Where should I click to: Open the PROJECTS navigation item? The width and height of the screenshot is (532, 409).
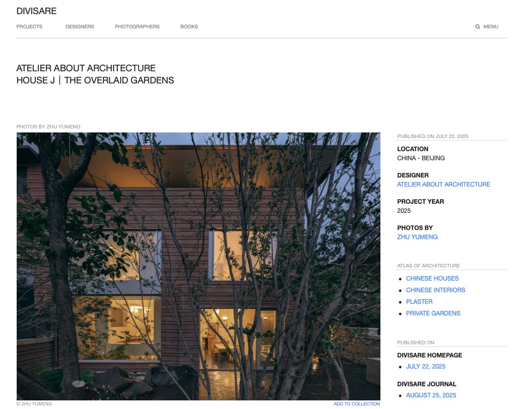[x=29, y=26]
